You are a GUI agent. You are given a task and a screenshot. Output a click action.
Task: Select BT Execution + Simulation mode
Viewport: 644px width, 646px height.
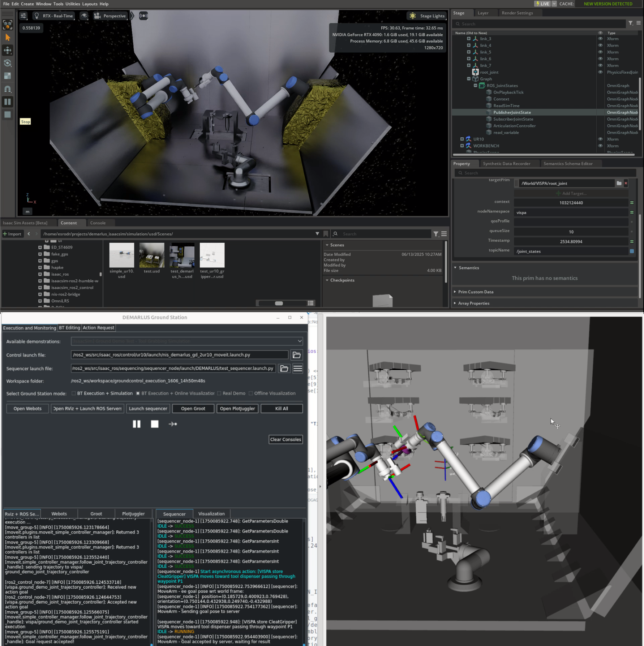(x=74, y=393)
